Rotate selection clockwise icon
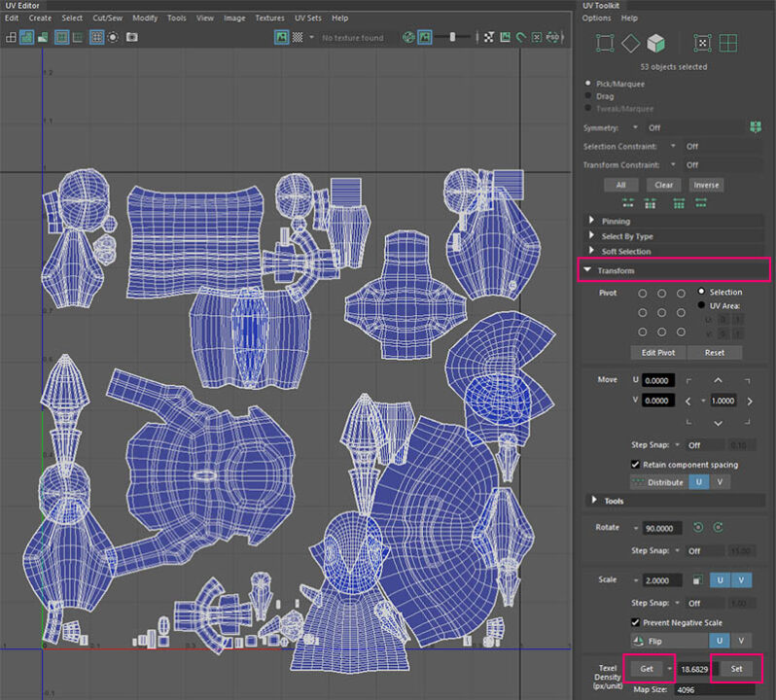776x700 pixels. coord(718,527)
